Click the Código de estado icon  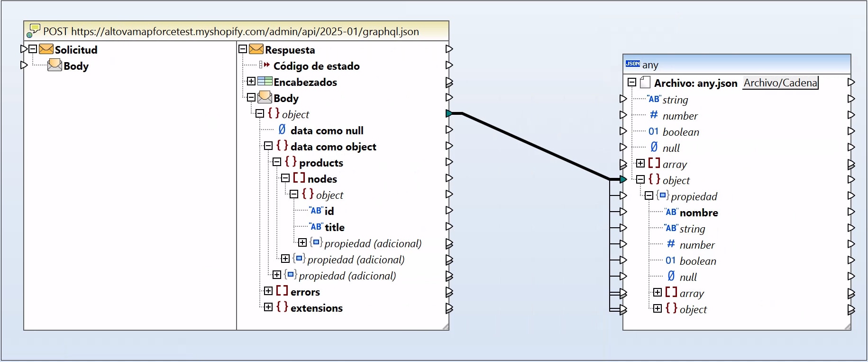(264, 65)
